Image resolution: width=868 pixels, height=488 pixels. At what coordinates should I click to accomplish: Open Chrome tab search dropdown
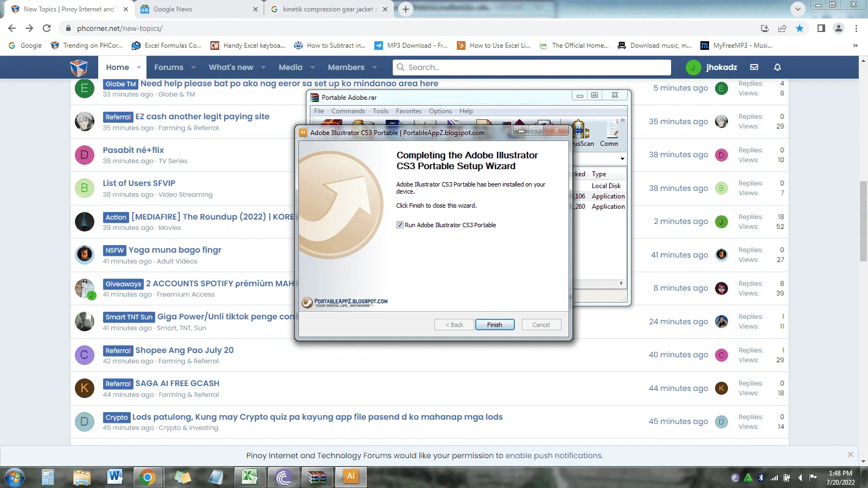(x=797, y=9)
